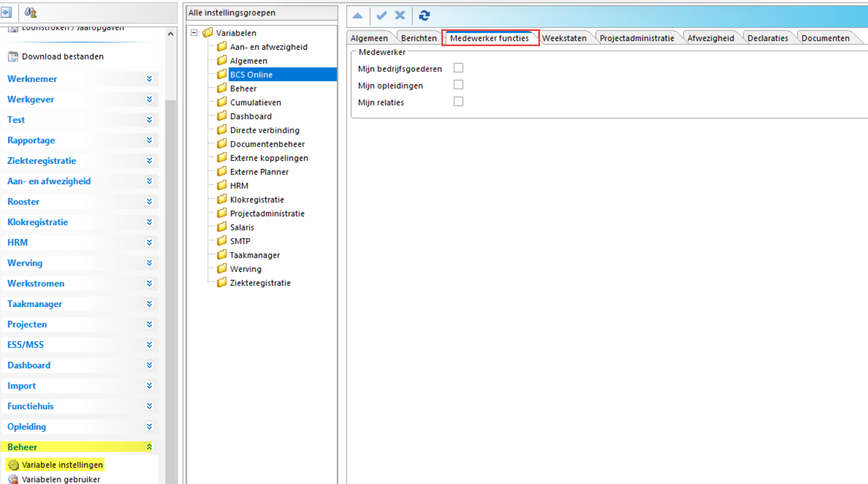Click folder icon next to Werving in tree

point(222,268)
